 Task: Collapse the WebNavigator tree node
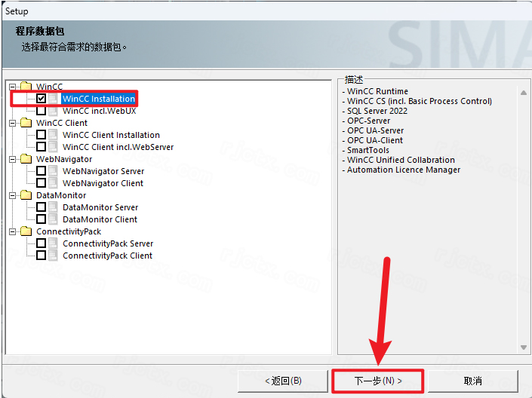click(13, 159)
